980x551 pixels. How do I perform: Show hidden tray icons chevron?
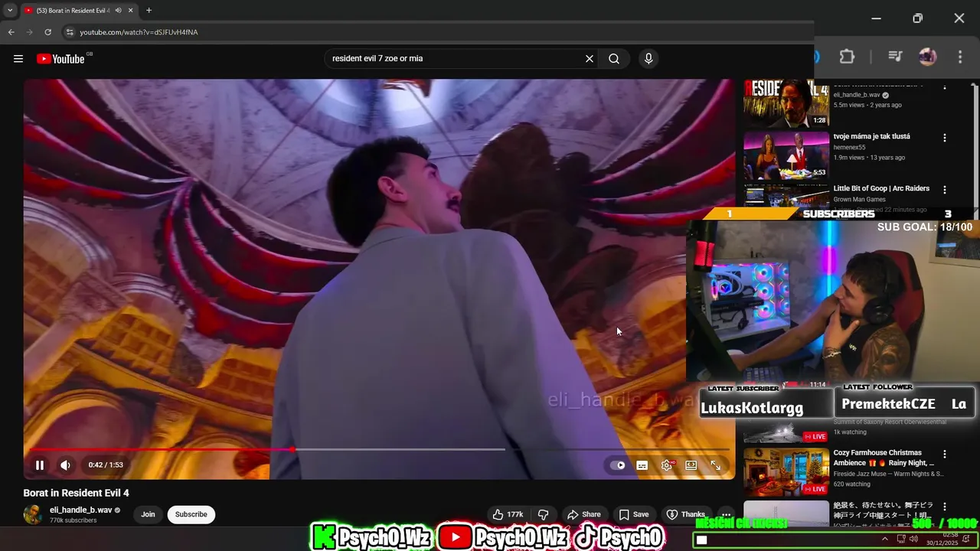point(885,540)
